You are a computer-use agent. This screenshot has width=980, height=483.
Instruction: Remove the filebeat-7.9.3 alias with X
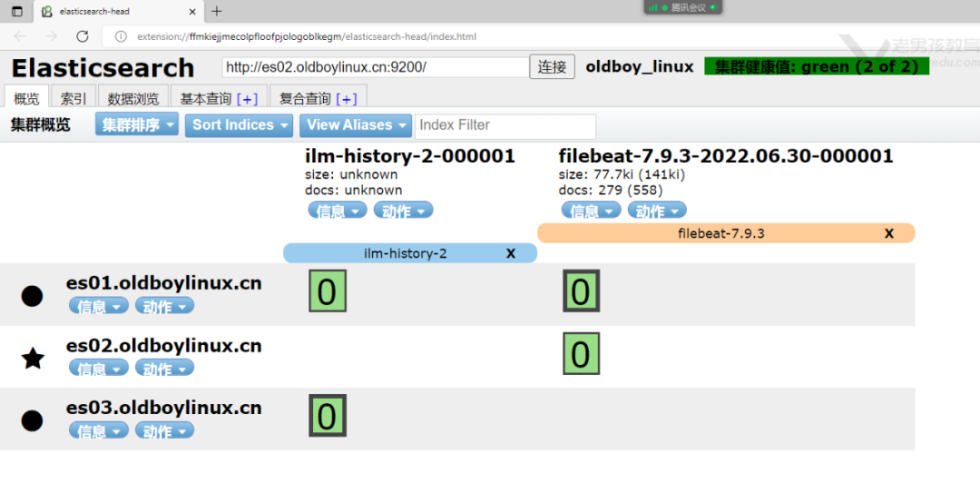pyautogui.click(x=889, y=233)
